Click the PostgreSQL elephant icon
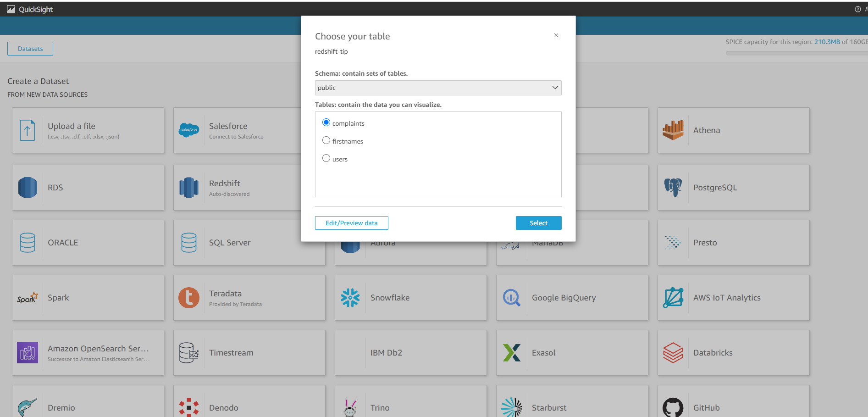The width and height of the screenshot is (868, 417). click(x=673, y=188)
